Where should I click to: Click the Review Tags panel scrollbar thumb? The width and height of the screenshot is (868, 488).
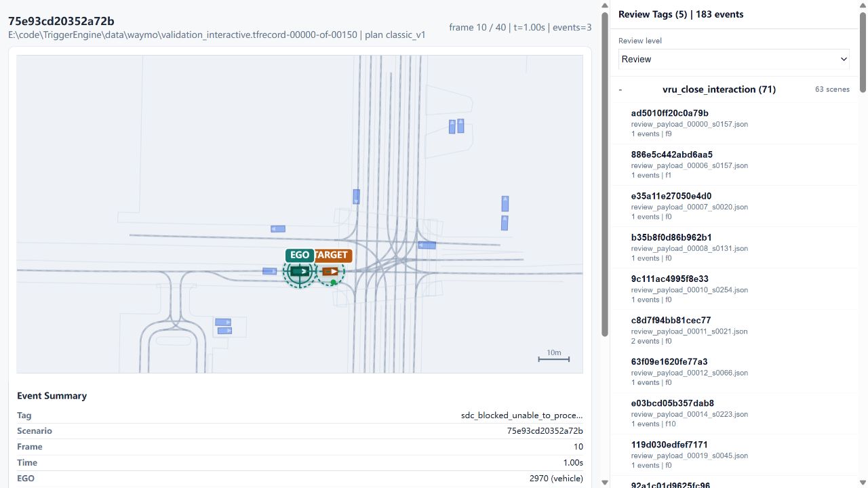[x=863, y=51]
